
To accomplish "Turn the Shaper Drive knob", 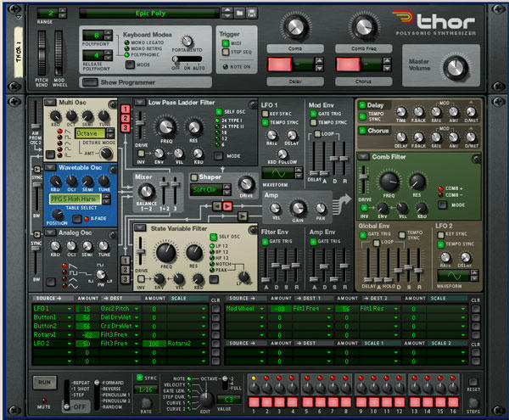I will 246,184.
